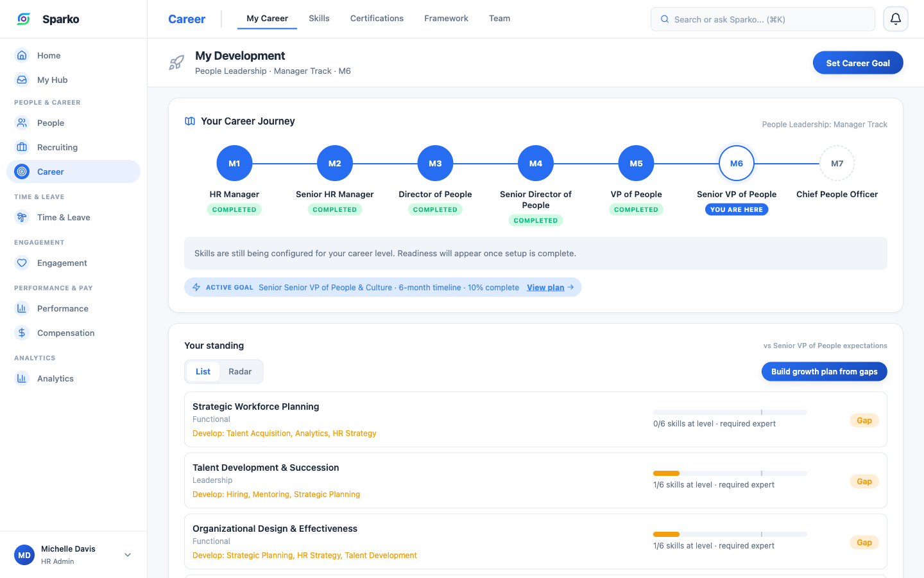Open the Certifications tab
Image resolution: width=924 pixels, height=578 pixels.
point(377,19)
